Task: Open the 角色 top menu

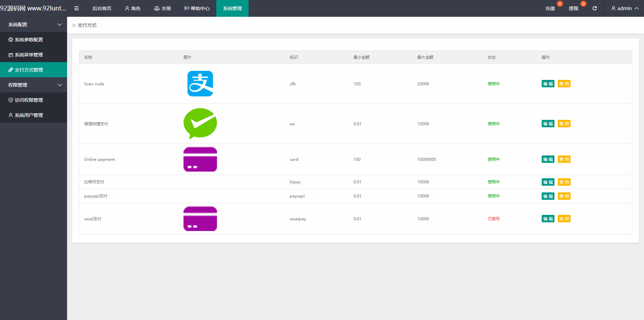Action: (133, 8)
